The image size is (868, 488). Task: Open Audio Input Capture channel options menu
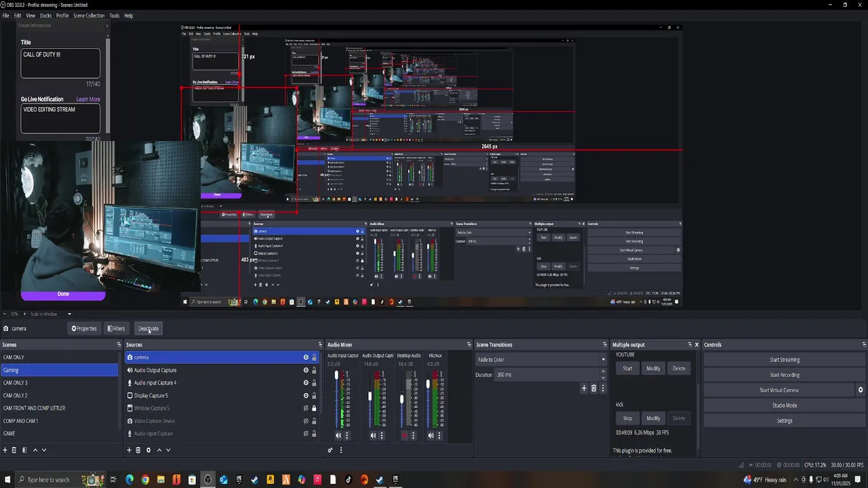pos(347,436)
